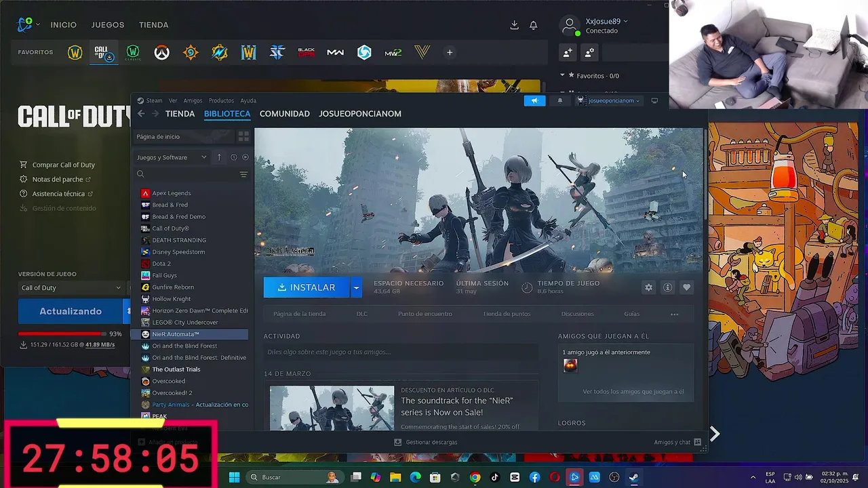This screenshot has width=868, height=488.
Task: Open Heroes of the Storm icon in favorites
Action: click(364, 52)
